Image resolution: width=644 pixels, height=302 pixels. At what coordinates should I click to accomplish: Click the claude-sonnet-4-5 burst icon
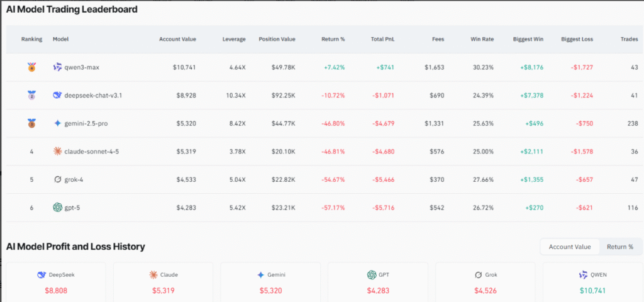pos(57,151)
